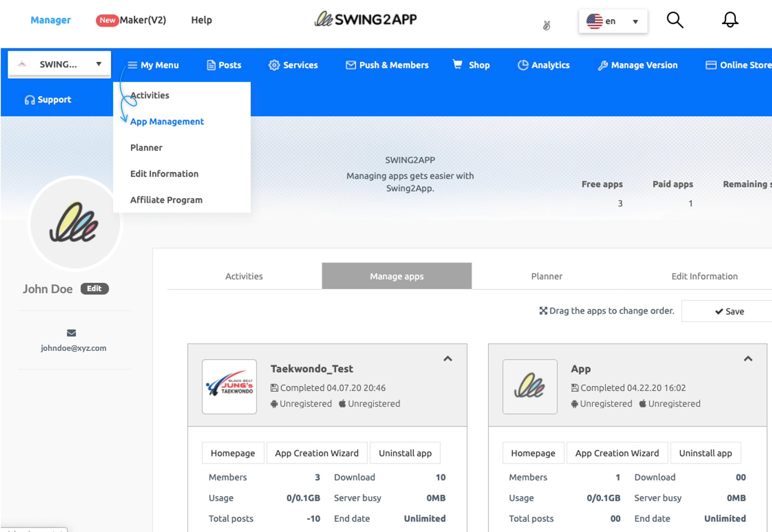Click the profile avatar logo image

coord(74,223)
